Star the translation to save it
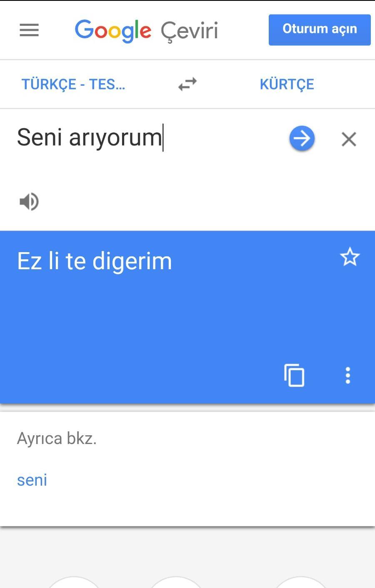375x588 pixels. point(350,257)
